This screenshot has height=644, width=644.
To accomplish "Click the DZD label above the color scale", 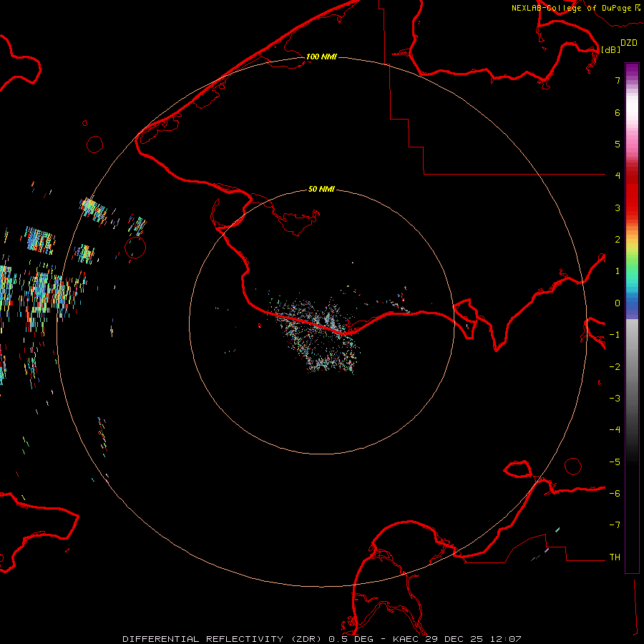I will click(629, 43).
